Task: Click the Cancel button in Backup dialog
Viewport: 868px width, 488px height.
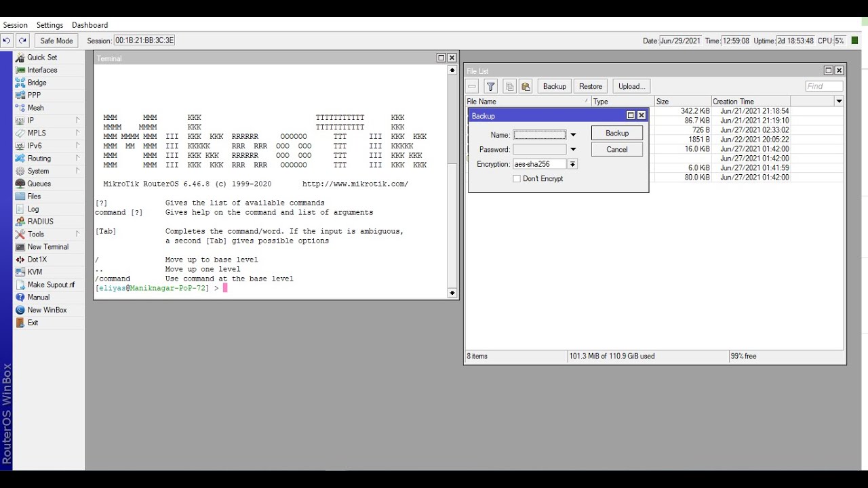Action: [x=617, y=149]
